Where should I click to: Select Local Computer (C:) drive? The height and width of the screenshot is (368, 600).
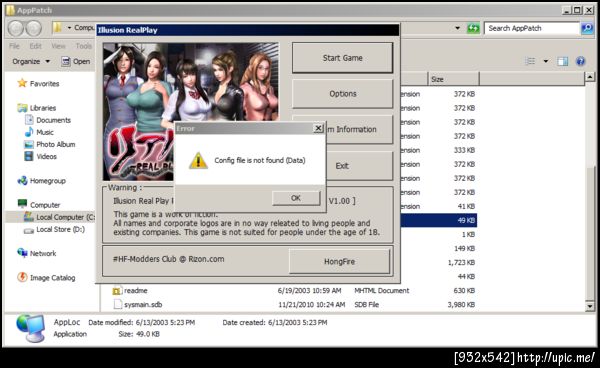click(65, 217)
